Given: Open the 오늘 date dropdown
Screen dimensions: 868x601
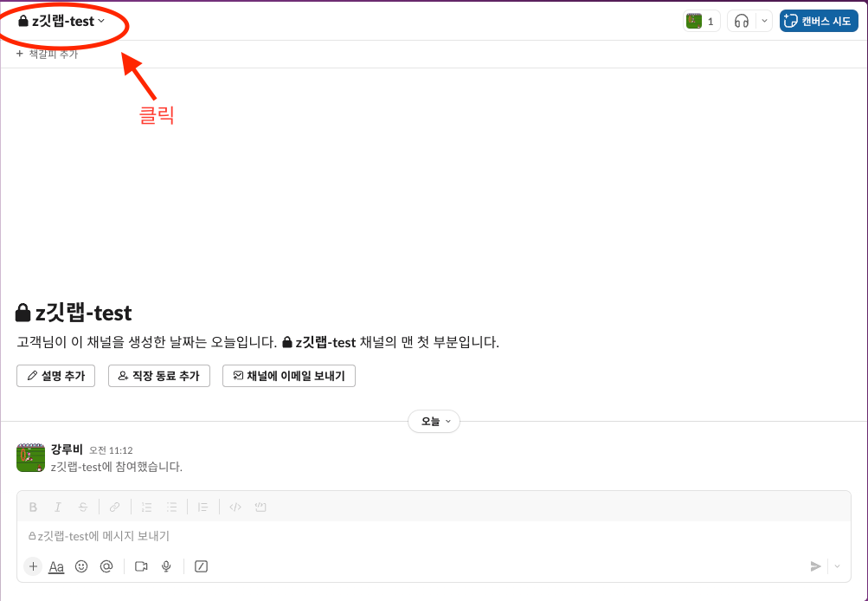Looking at the screenshot, I should pos(434,422).
